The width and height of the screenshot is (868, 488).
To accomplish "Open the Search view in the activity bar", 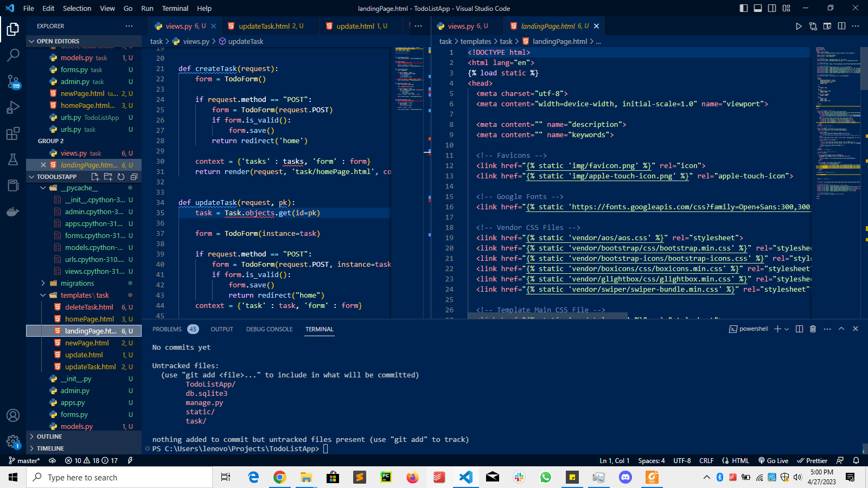I will pyautogui.click(x=13, y=55).
